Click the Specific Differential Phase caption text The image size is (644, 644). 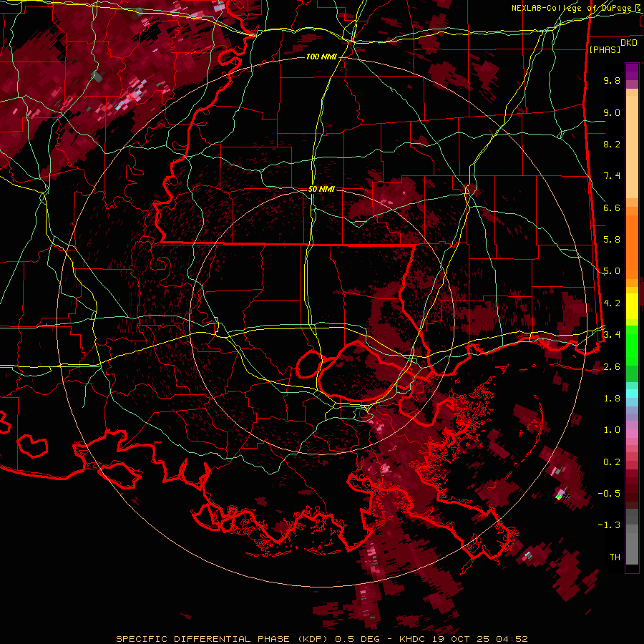[321, 639]
